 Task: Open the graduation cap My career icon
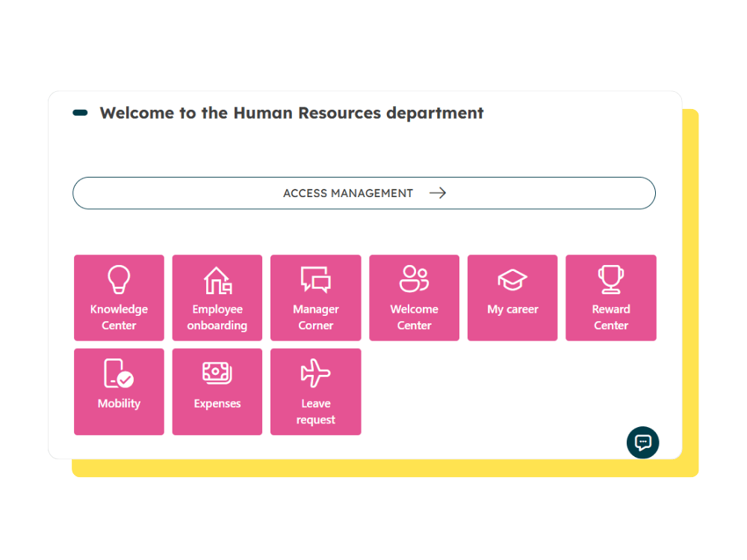click(512, 281)
